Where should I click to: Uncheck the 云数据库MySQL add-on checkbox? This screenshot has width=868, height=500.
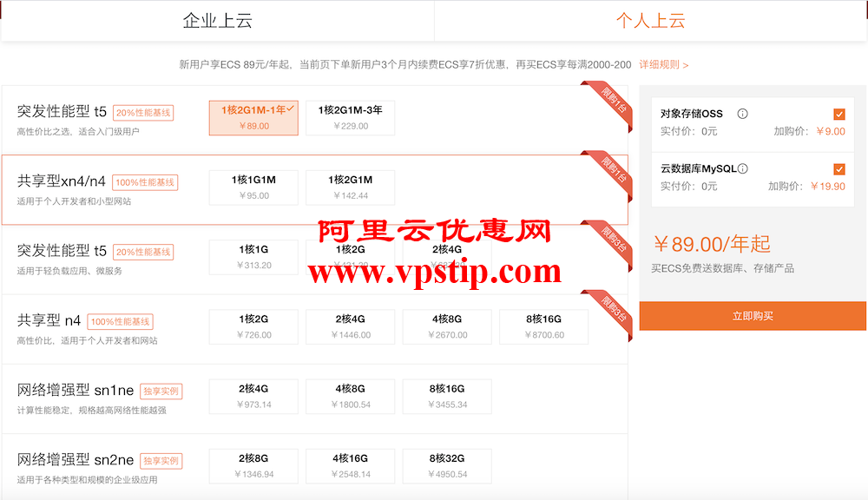839,169
